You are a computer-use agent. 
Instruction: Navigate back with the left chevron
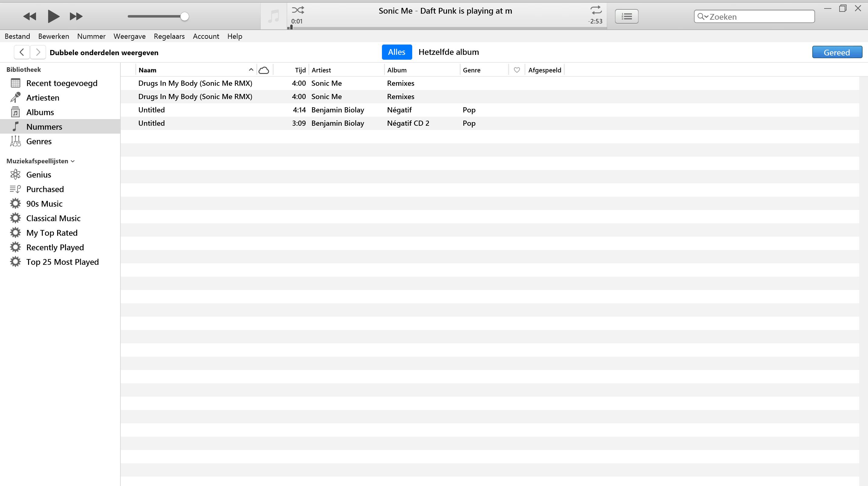click(22, 52)
